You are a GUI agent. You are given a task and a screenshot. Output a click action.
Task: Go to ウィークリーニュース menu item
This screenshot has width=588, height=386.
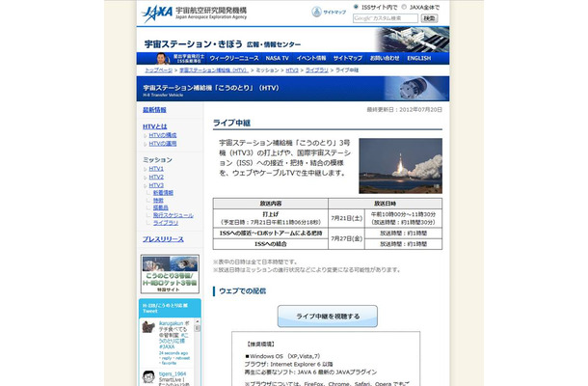(234, 58)
